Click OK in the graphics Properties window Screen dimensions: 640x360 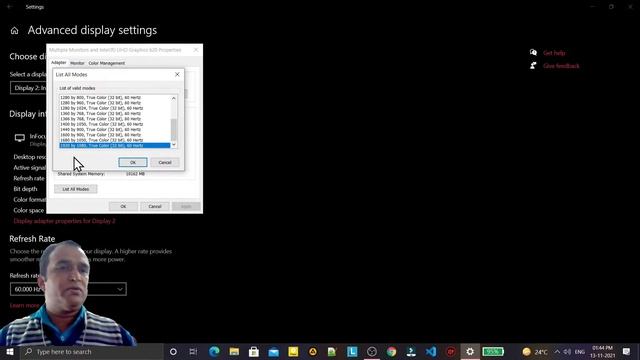coord(123,206)
